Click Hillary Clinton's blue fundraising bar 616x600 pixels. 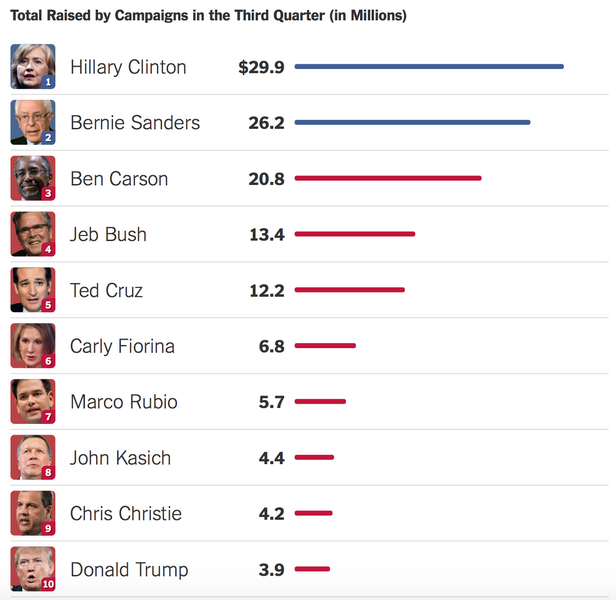click(x=429, y=67)
